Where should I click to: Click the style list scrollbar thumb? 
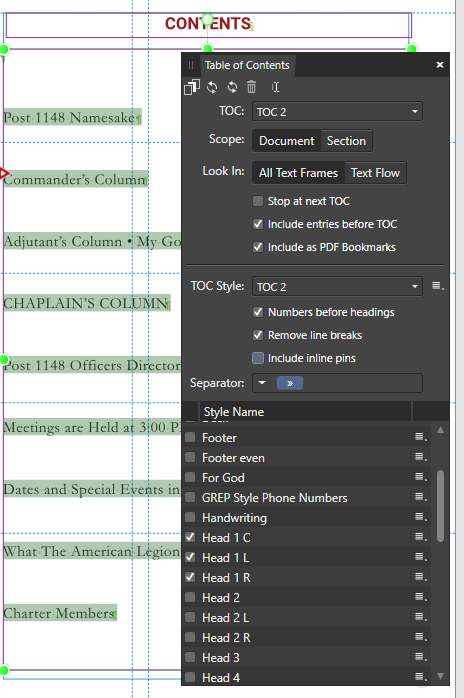point(440,506)
